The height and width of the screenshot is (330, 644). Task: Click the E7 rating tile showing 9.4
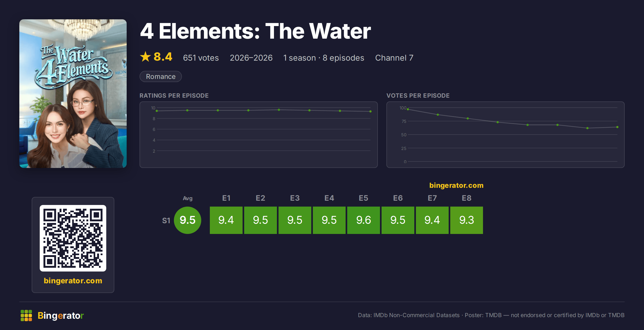click(x=432, y=220)
